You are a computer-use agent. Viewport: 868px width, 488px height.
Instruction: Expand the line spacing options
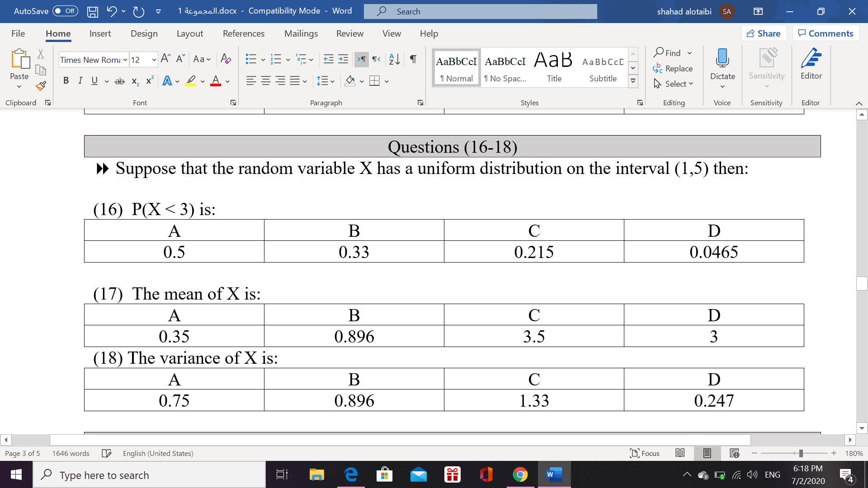click(333, 81)
